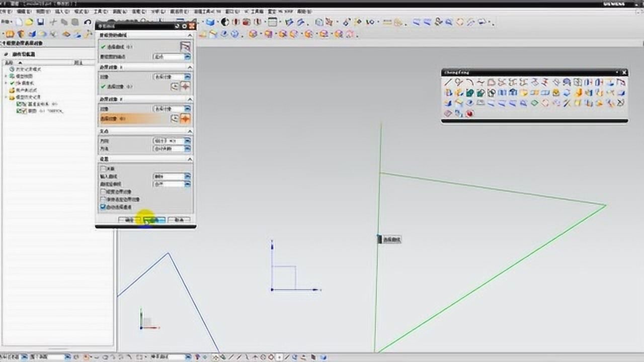Select the Arc tool in floating toolbar
Screen dimensions: 644x362
[x=469, y=82]
